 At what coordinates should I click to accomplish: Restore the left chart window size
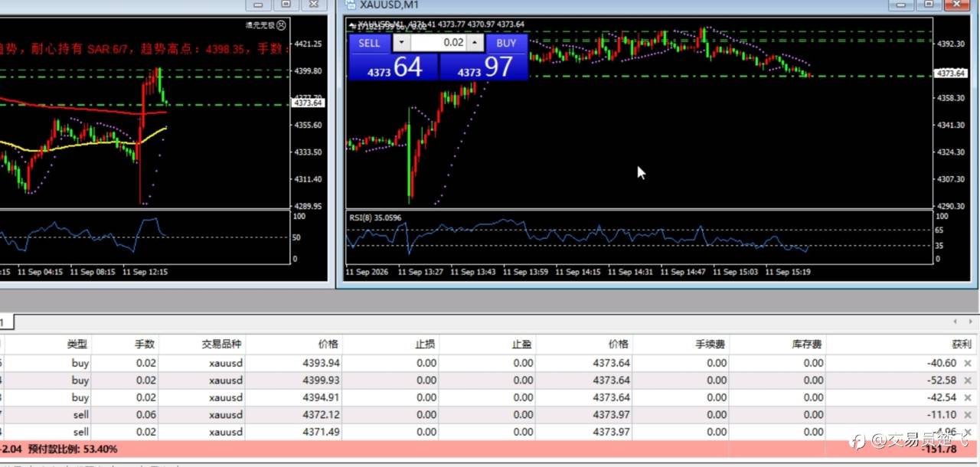286,5
